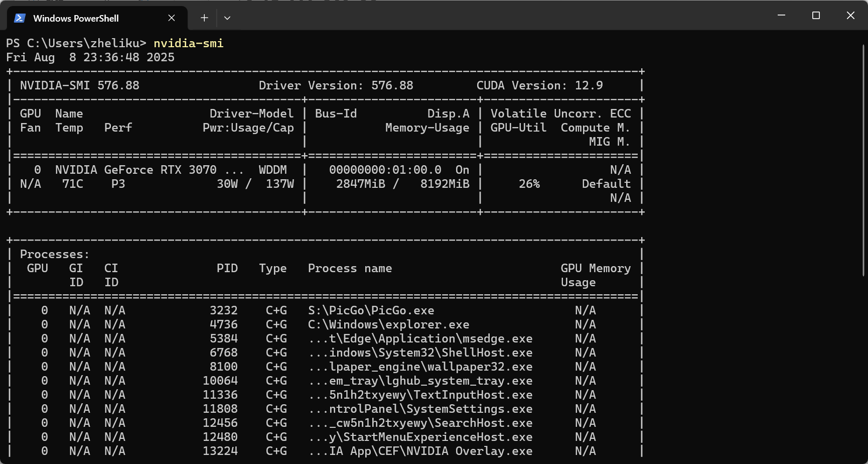Click the PowerShell icon on the tab

20,18
